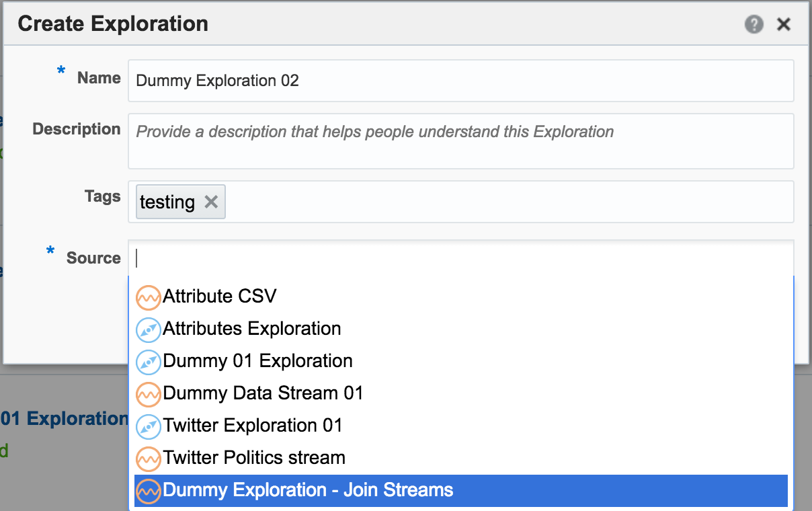This screenshot has height=511, width=812.
Task: Choose Attributes Exploration from source list
Action: point(252,329)
